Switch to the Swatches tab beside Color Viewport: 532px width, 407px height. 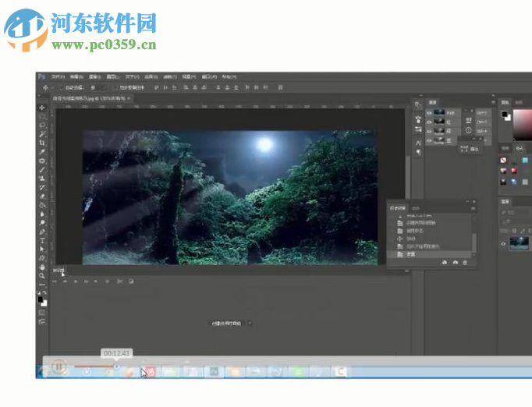[x=519, y=102]
